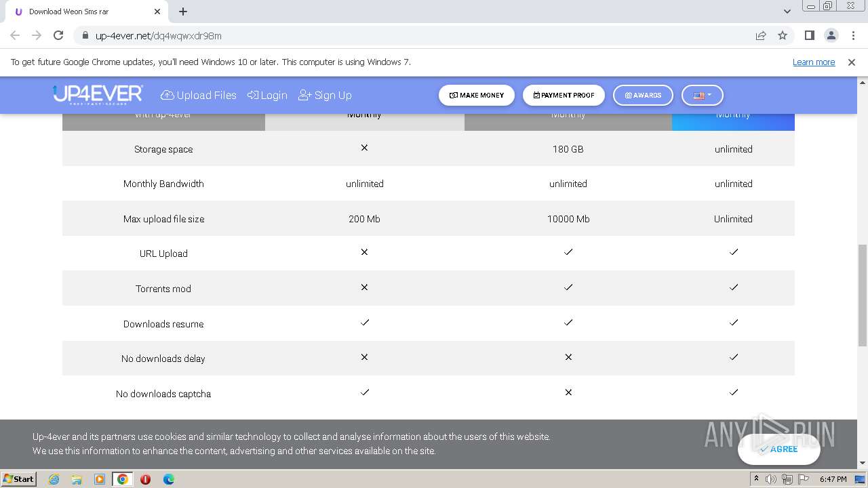Open File Explorer from taskbar
Screen dimensions: 868x488
tap(77, 479)
